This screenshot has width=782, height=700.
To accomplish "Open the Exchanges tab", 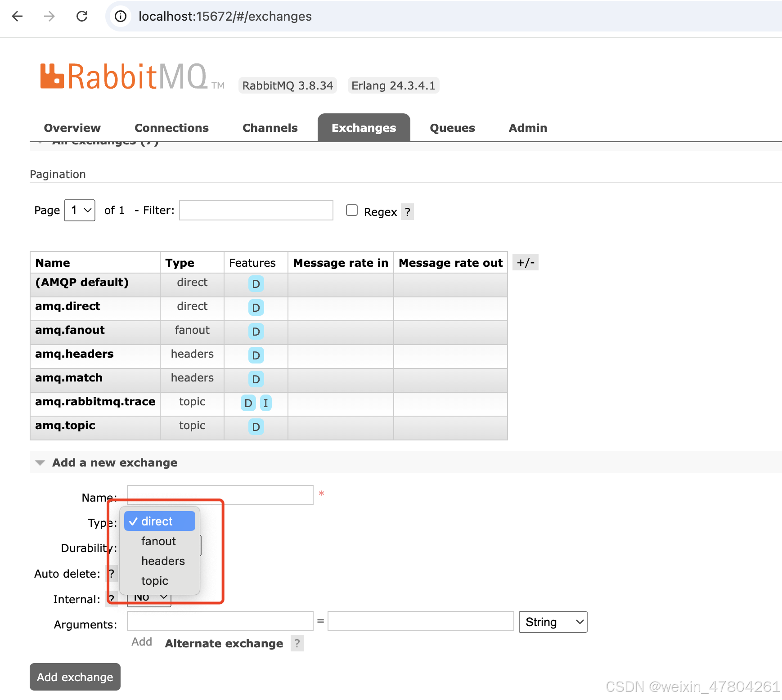I will pyautogui.click(x=364, y=128).
